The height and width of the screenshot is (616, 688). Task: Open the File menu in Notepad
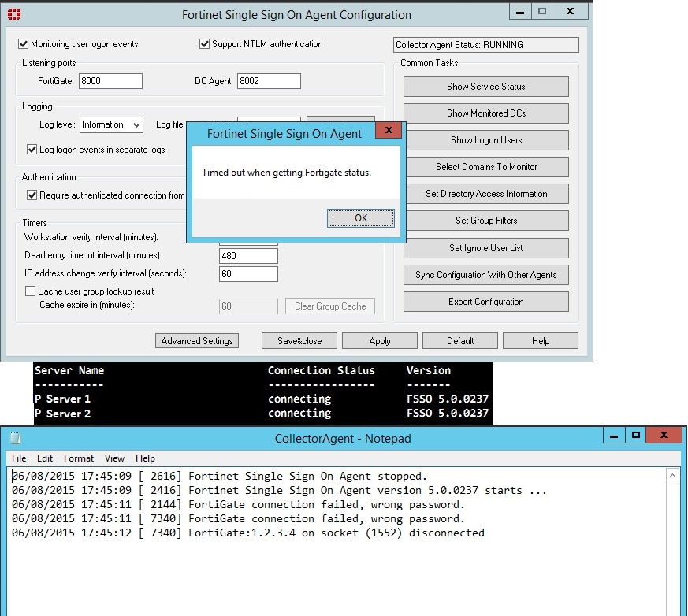[x=19, y=458]
